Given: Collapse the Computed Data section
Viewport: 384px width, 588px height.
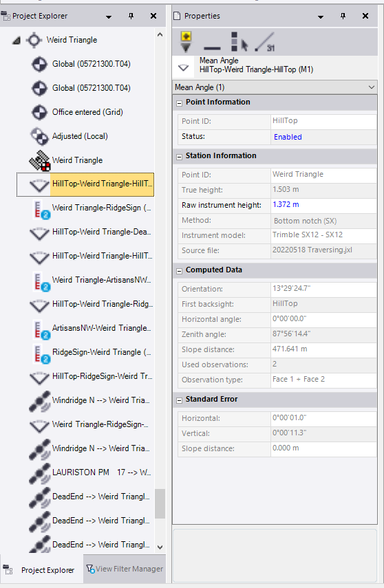Looking at the screenshot, I should pyautogui.click(x=180, y=271).
